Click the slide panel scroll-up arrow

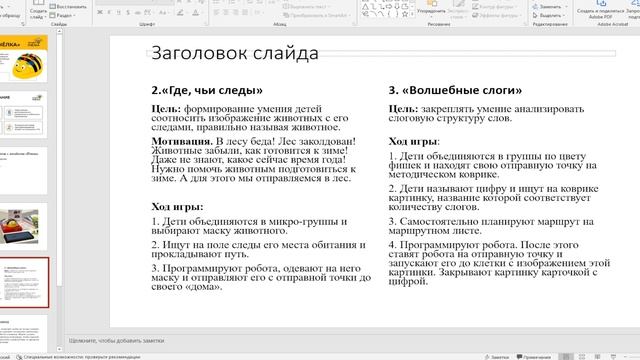click(x=60, y=31)
